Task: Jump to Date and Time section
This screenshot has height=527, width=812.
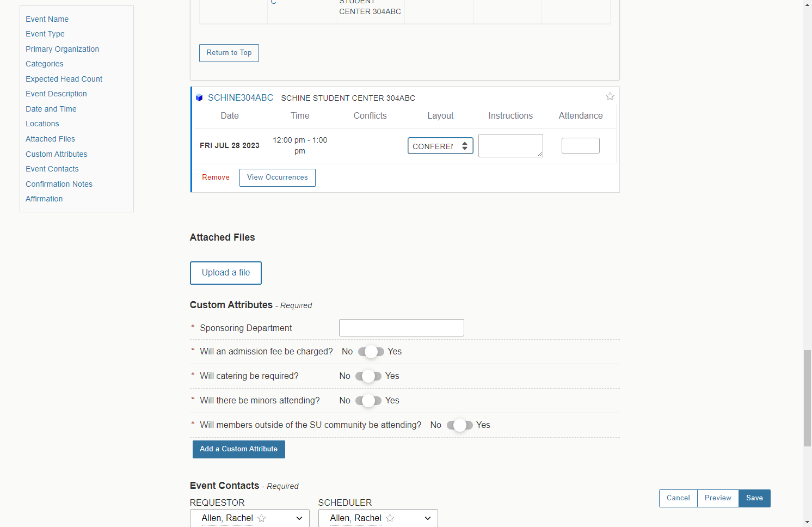Action: point(51,109)
